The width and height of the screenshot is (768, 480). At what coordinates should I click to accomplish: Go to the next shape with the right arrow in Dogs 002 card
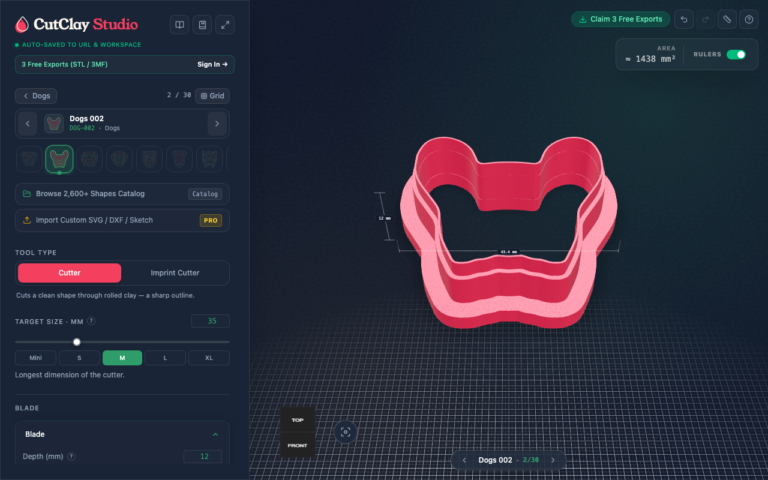pyautogui.click(x=217, y=123)
